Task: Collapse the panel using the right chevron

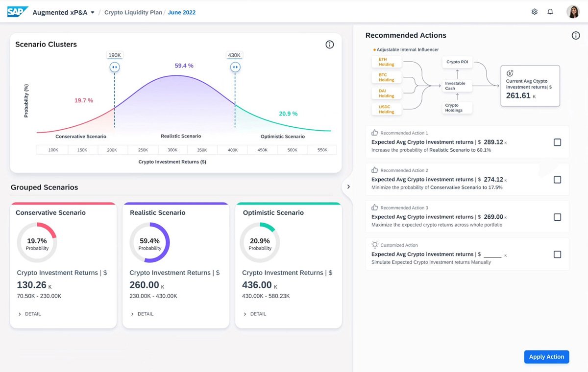Action: [348, 186]
